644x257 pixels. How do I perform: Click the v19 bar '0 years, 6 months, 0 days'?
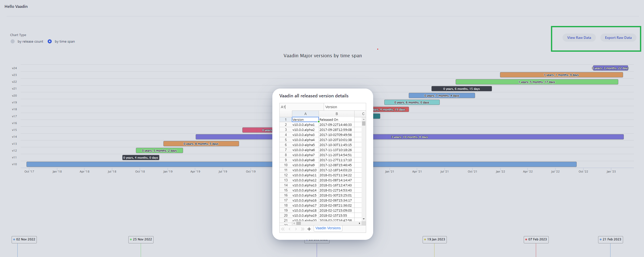412,102
